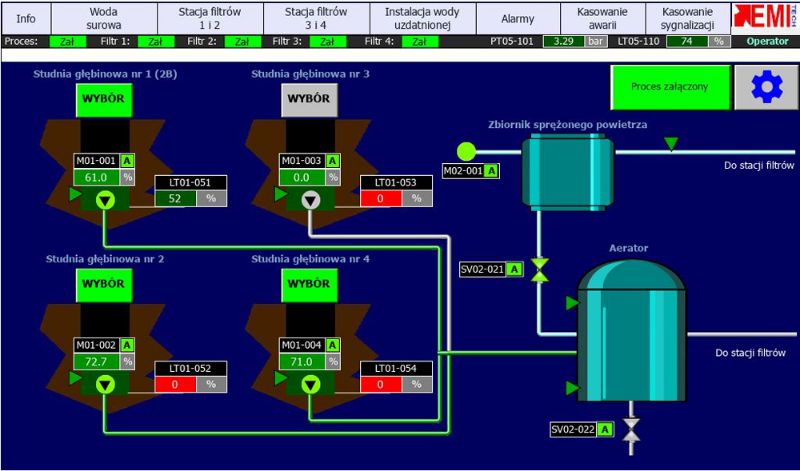Click the green compressor circle M02-001
The image size is (800, 471).
click(466, 151)
